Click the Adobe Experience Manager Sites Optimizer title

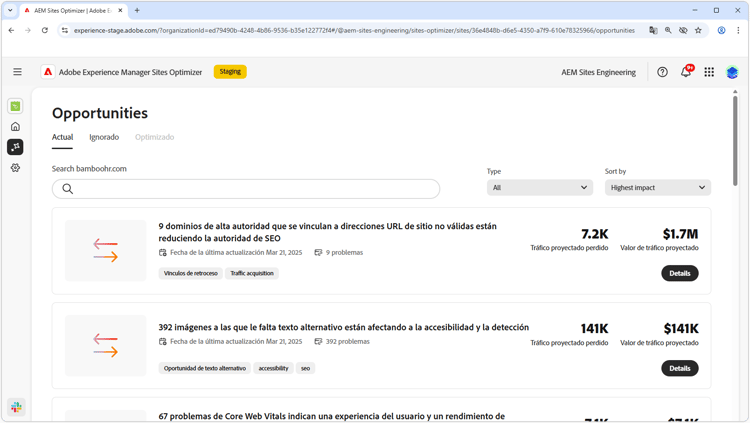130,72
